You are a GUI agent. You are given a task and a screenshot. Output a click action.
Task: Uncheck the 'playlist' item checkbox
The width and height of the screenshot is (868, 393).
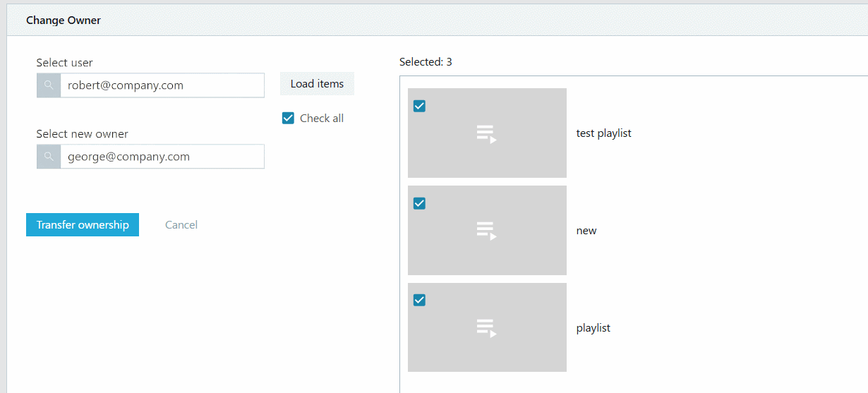pos(419,300)
